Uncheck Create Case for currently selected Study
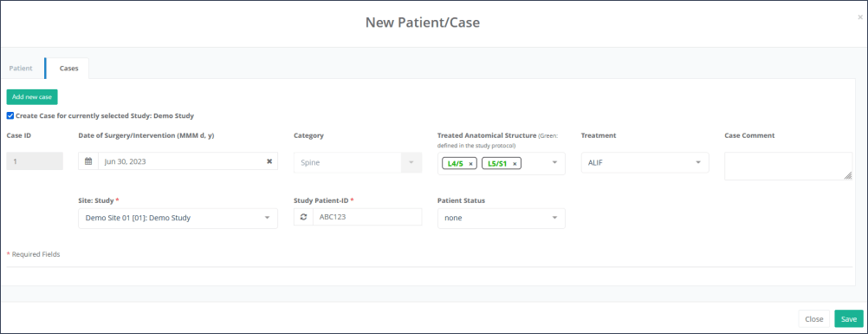Viewport: 868px width, 334px height. coord(10,116)
